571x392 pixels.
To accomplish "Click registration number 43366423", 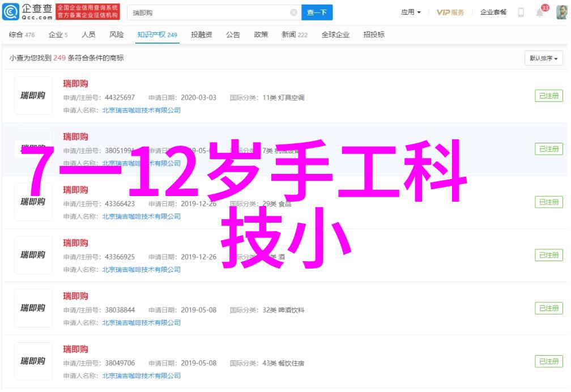I will [x=120, y=204].
